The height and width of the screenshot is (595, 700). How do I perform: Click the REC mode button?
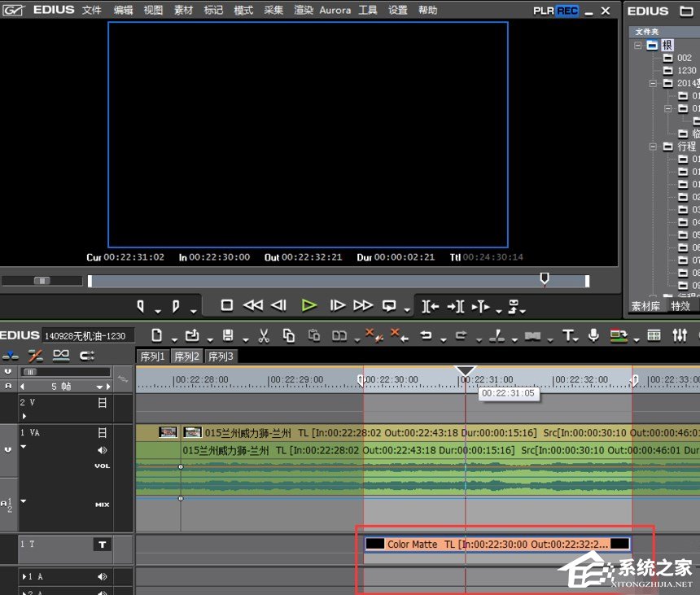pyautogui.click(x=567, y=11)
